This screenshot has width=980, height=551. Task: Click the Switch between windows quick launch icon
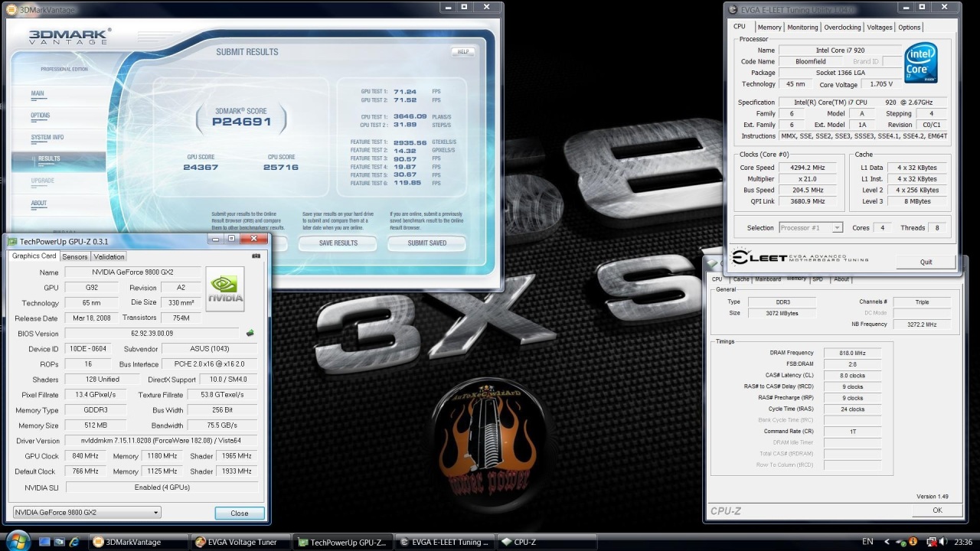(x=59, y=542)
